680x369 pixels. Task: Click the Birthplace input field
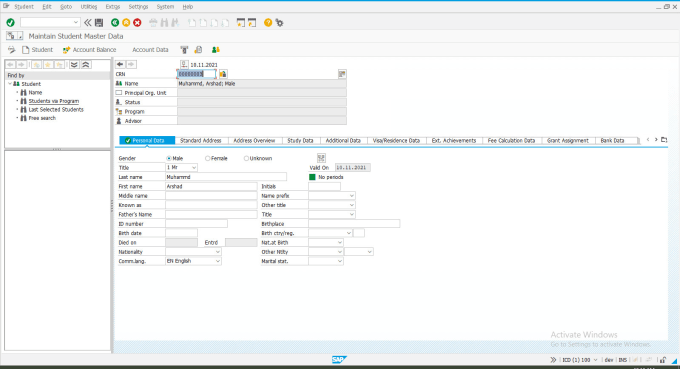tap(354, 224)
